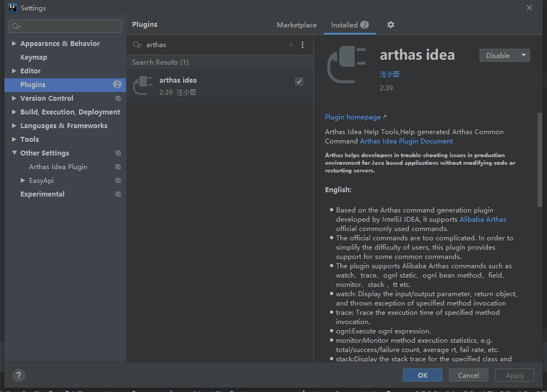This screenshot has height=392, width=547.
Task: Click the icon beside Version Control entry
Action: [x=118, y=98]
